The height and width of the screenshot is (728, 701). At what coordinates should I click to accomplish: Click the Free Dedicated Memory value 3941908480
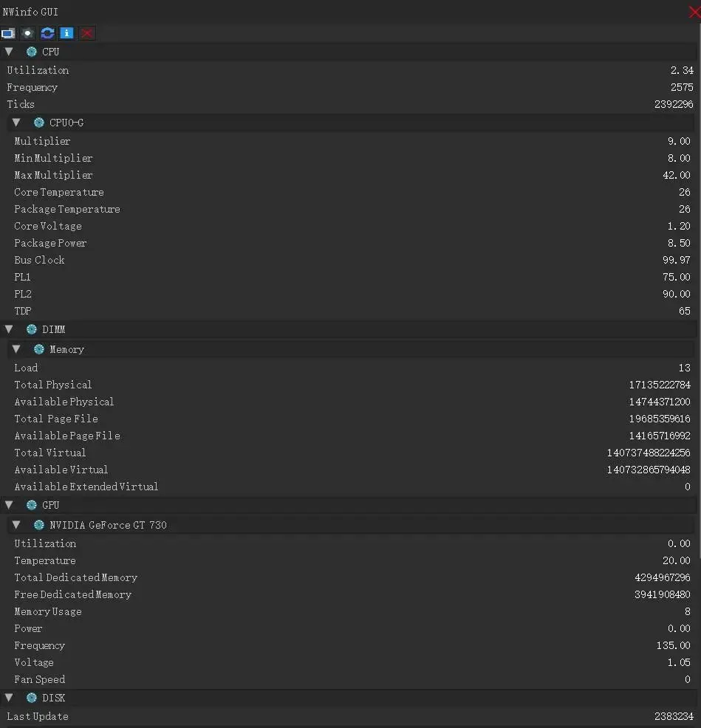pos(663,594)
